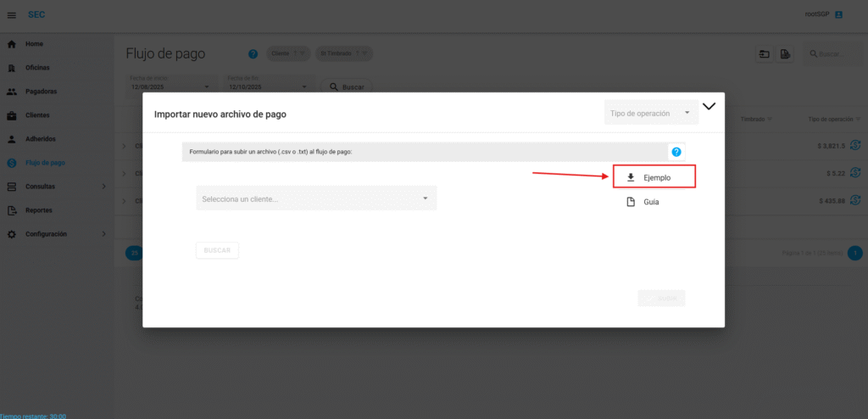
Task: Open the Fecha de inicio date dropdown
Action: 208,87
